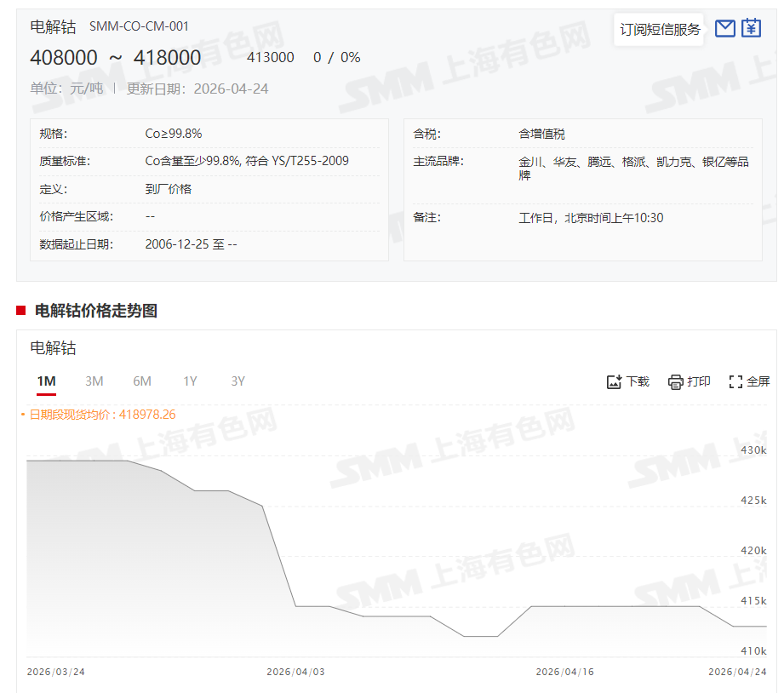Switch chart to 3M range

pyautogui.click(x=94, y=381)
